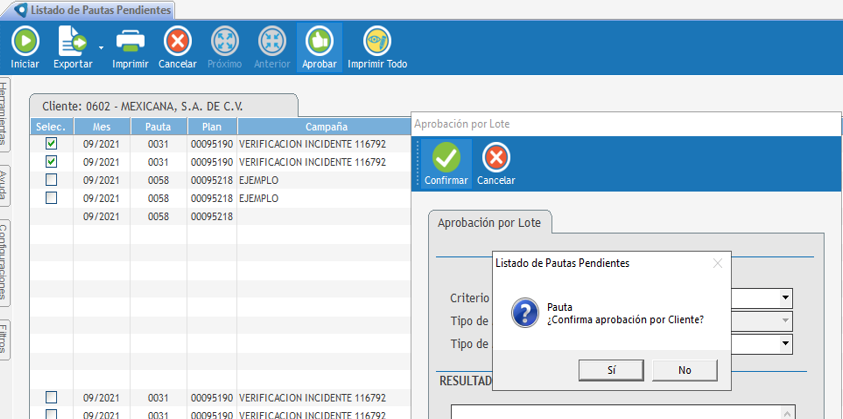The width and height of the screenshot is (843, 419).
Task: Click the green Confirmar checkmark icon
Action: tap(446, 157)
